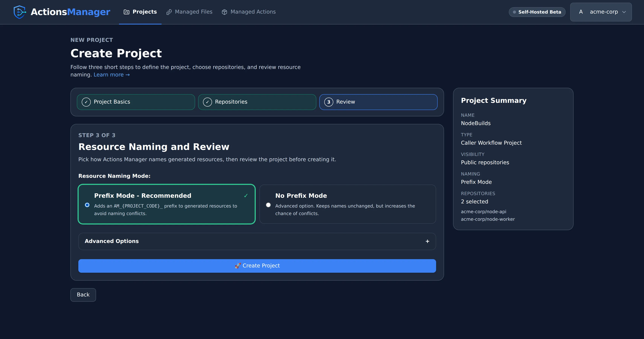Image resolution: width=644 pixels, height=339 pixels.
Task: Open the Managed Files tab
Action: coord(189,12)
